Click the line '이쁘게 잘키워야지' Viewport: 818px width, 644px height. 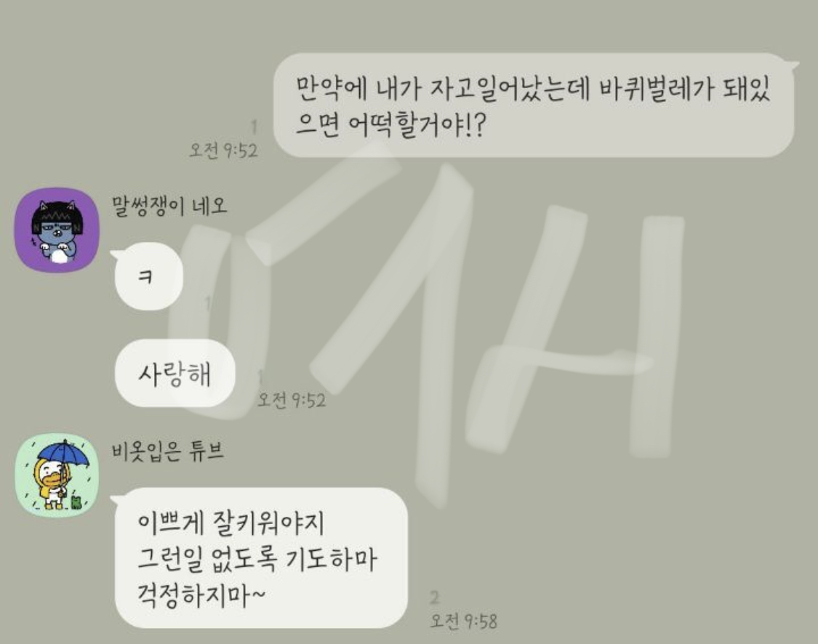coord(230,523)
